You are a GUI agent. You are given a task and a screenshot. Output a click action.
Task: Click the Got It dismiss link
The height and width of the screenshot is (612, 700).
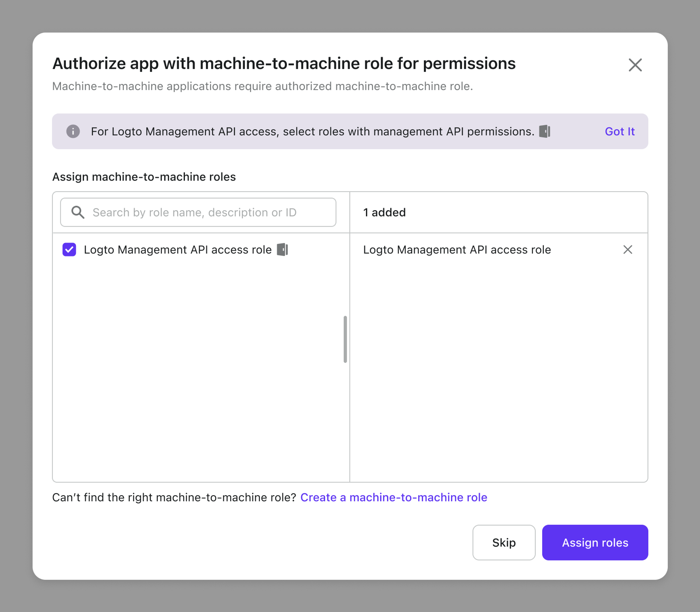(x=619, y=131)
